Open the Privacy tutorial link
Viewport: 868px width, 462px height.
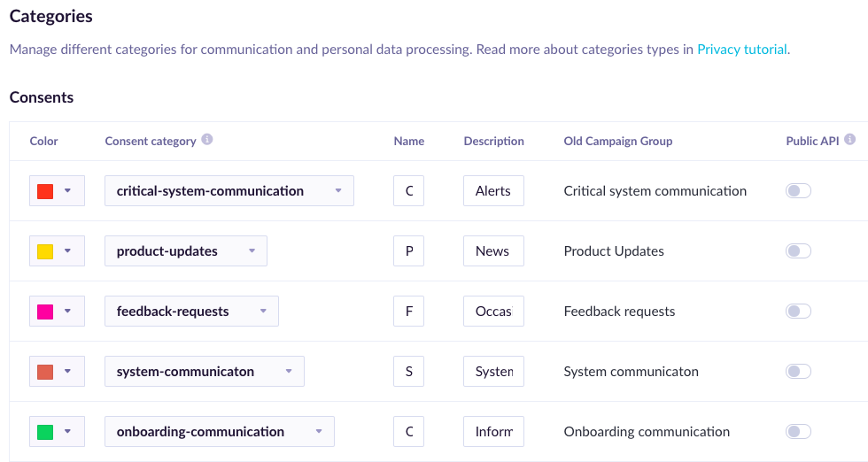click(x=741, y=50)
